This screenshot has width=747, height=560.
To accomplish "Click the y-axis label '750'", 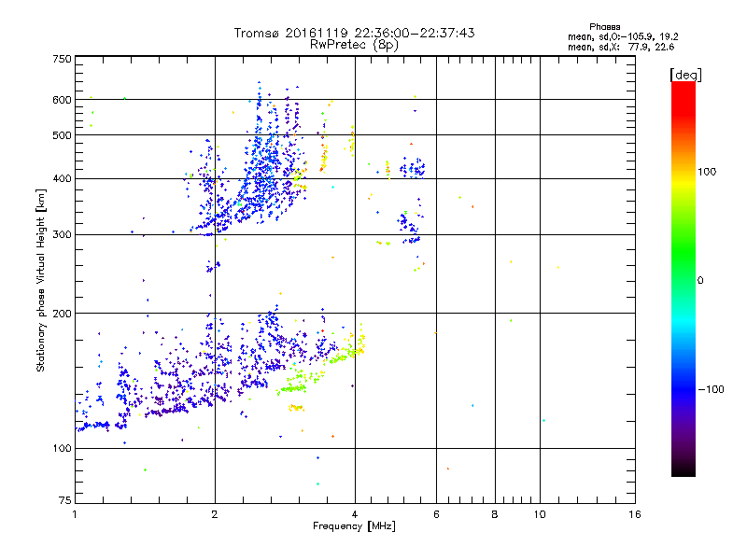I will (62, 59).
